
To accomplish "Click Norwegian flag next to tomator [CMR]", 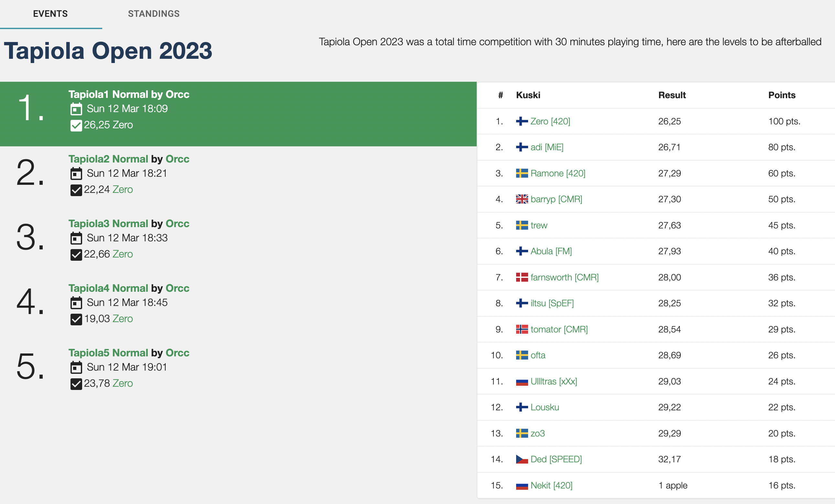I will pyautogui.click(x=522, y=329).
